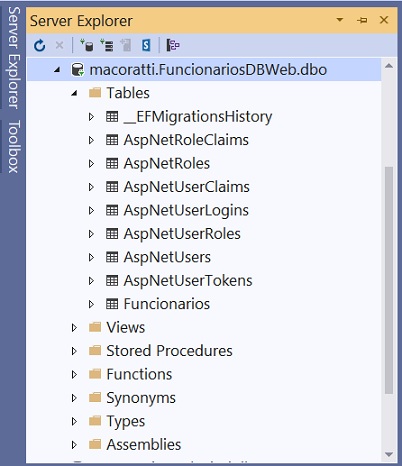Click table icon of AspNetUserLogins
Viewport: 402px width, 466px height.
[112, 210]
